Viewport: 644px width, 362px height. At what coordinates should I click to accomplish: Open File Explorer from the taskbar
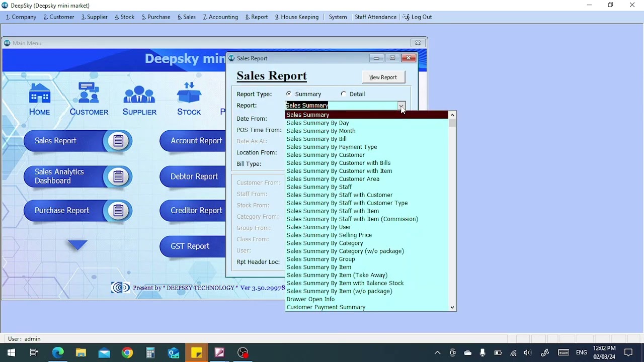pyautogui.click(x=81, y=352)
